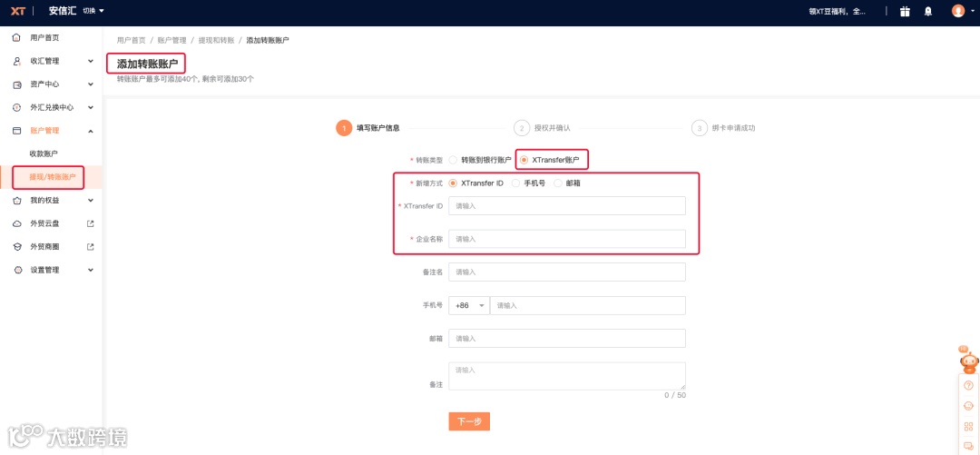
Task: Select XTransfer账户 radio option
Action: 524,160
